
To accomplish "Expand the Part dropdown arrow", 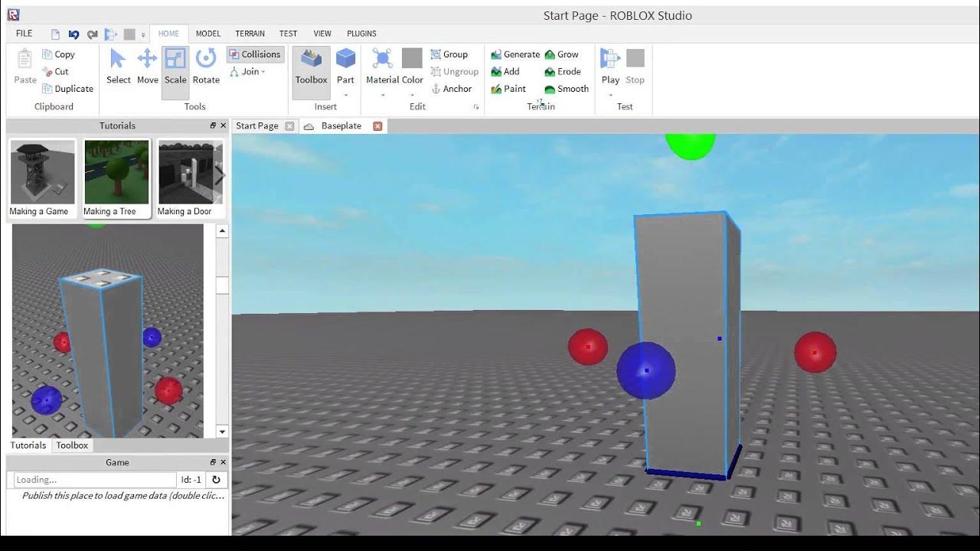I will tap(346, 96).
